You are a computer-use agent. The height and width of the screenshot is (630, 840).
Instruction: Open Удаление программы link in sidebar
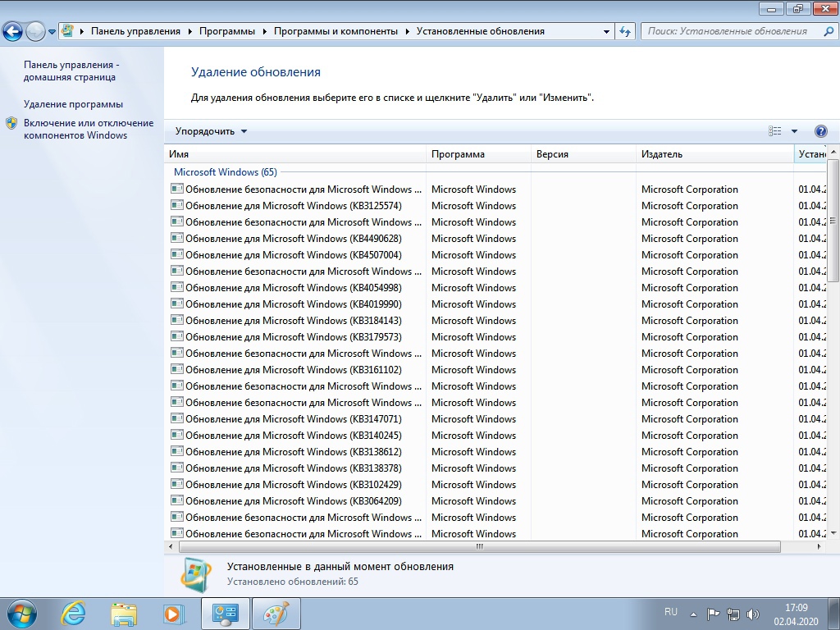(73, 104)
